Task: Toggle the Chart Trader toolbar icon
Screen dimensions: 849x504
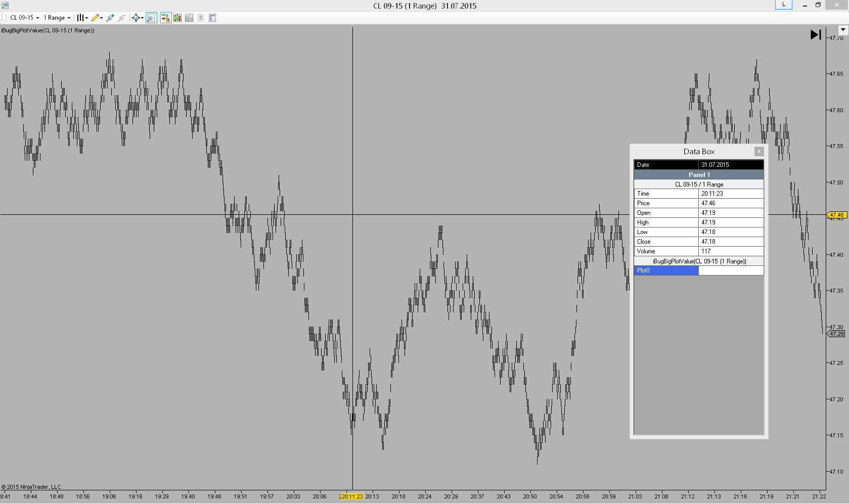Action: 165,18
